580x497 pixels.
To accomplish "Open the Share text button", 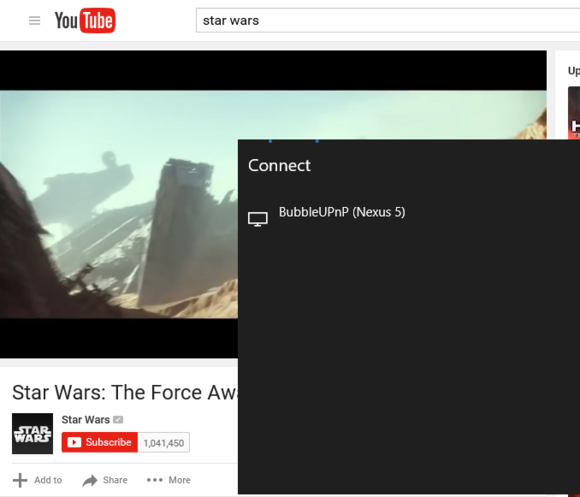I will pyautogui.click(x=115, y=480).
